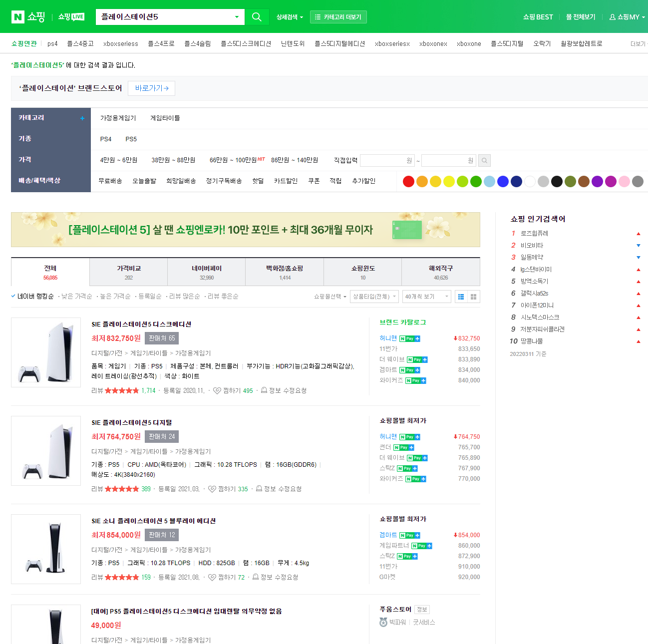This screenshot has height=644, width=648.
Task: Sort by 낮은 가격순
Action: pos(77,297)
